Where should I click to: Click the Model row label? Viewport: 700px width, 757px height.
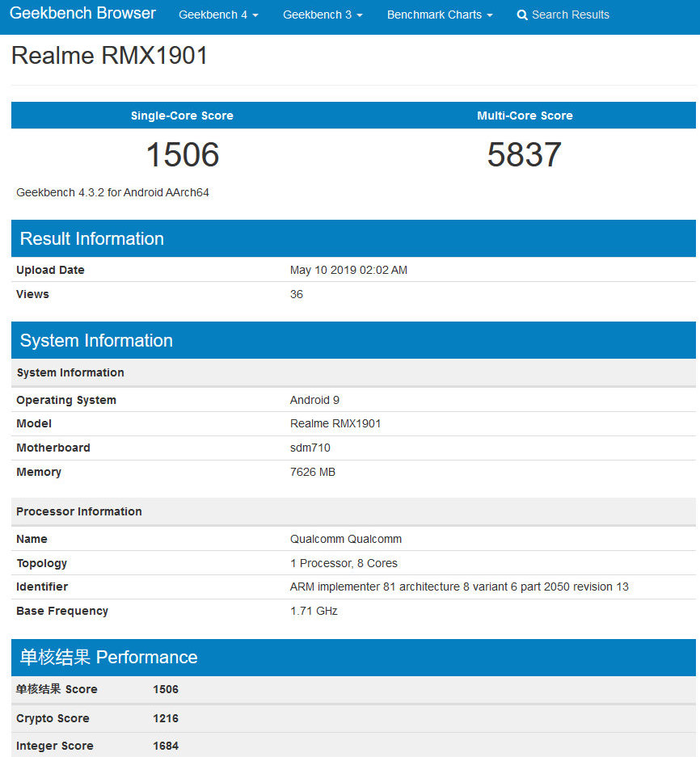[34, 424]
